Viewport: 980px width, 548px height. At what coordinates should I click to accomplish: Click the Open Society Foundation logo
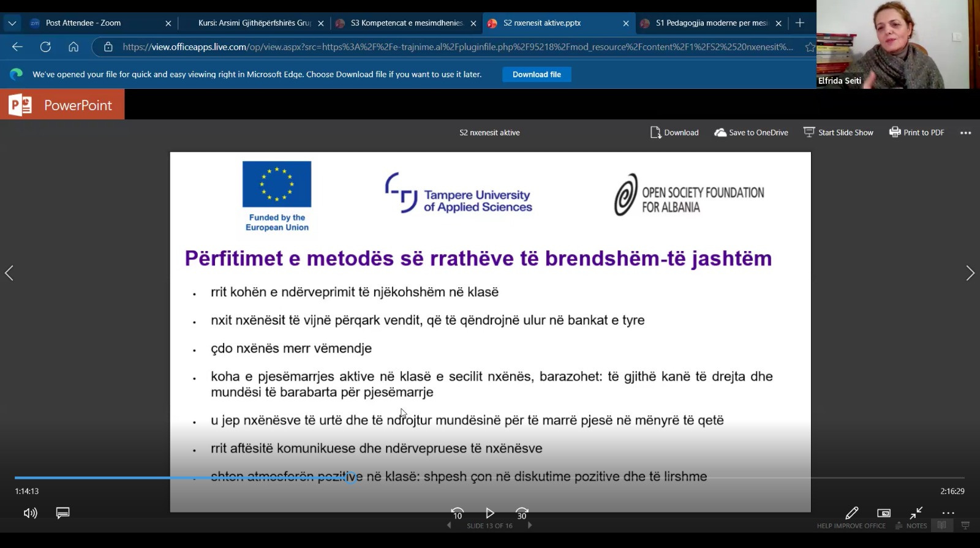tap(689, 195)
